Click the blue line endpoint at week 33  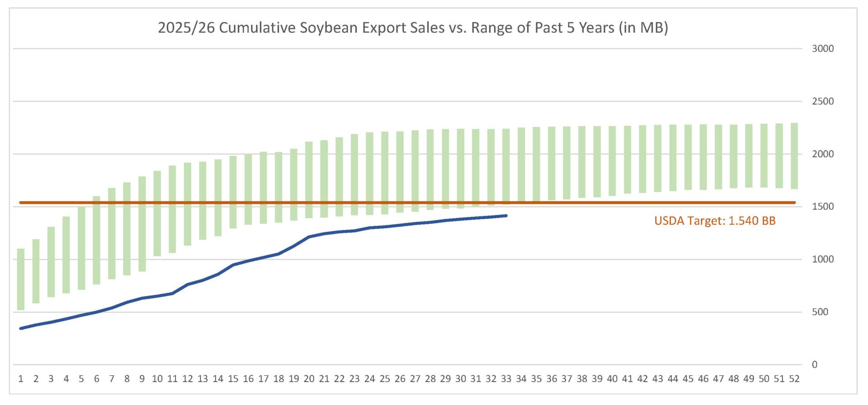pos(506,216)
